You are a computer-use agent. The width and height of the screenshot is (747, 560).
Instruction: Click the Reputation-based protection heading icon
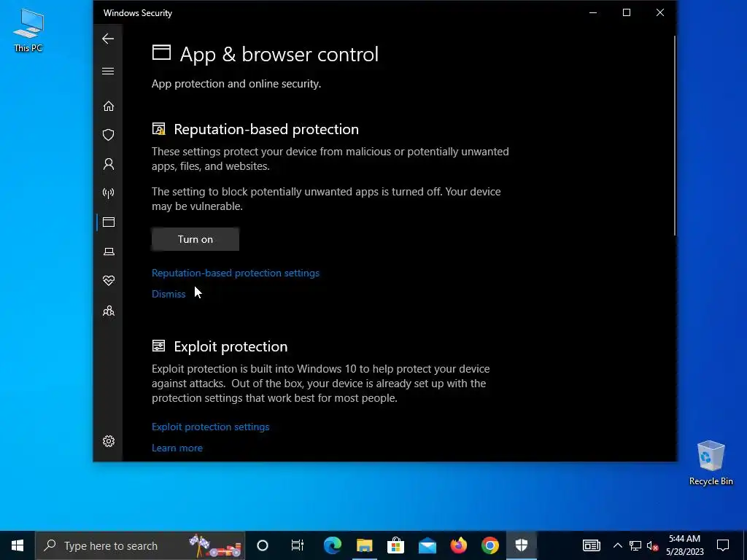158,129
